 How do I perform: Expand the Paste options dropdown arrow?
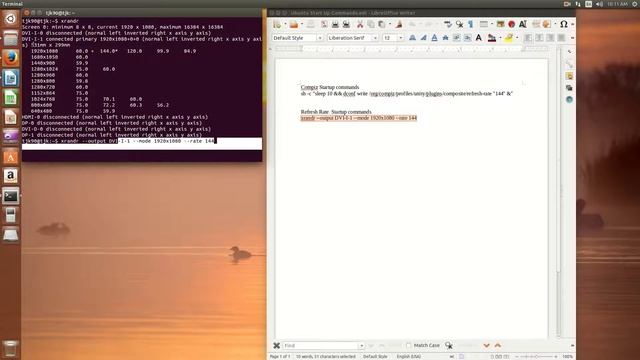pyautogui.click(x=389, y=24)
